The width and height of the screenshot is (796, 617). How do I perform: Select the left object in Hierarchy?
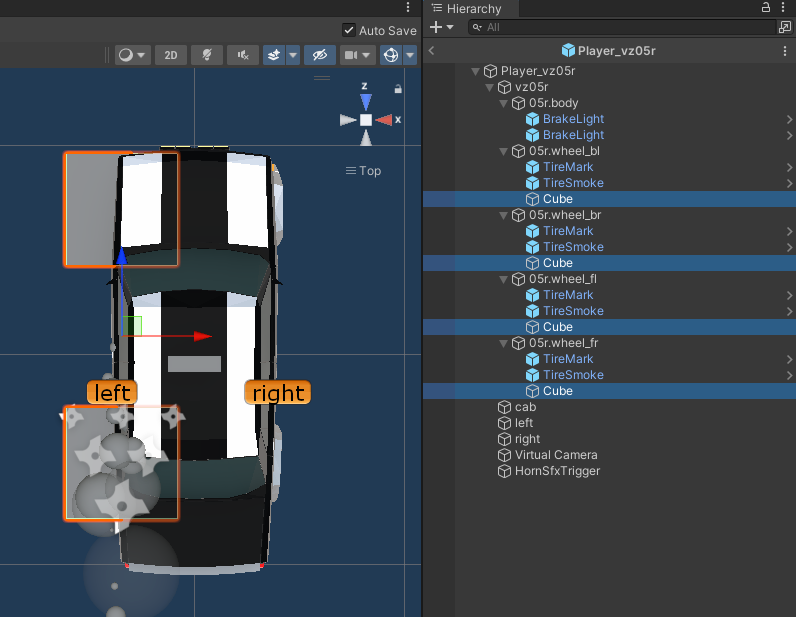click(x=523, y=423)
